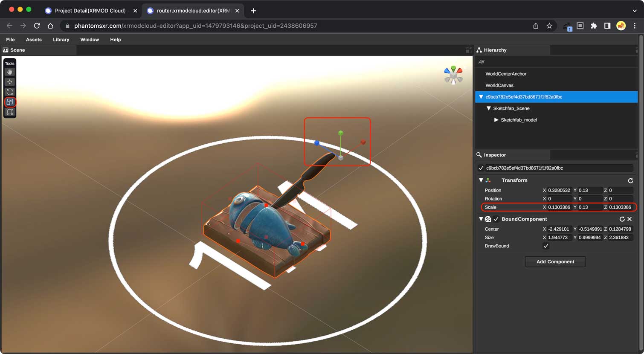
Task: Open the Window menu
Action: click(x=90, y=40)
